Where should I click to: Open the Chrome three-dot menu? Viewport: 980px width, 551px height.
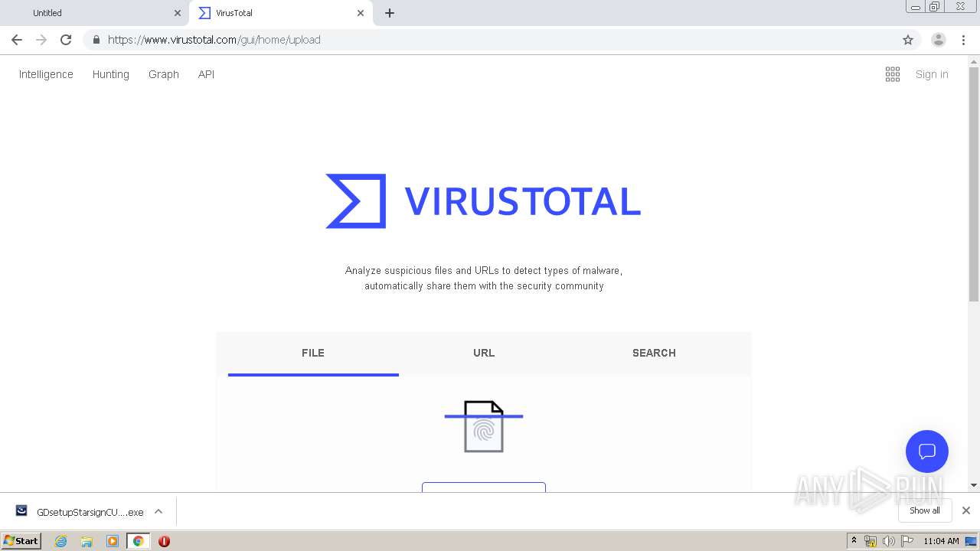click(x=963, y=40)
